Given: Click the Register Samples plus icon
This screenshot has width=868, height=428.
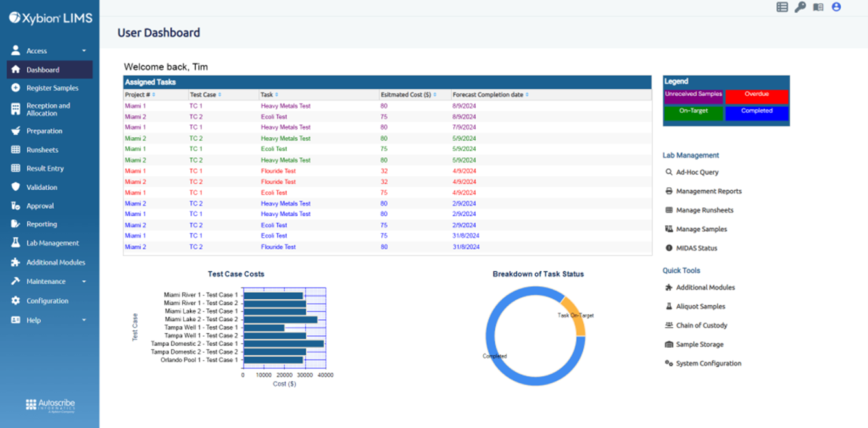Looking at the screenshot, I should (x=16, y=88).
